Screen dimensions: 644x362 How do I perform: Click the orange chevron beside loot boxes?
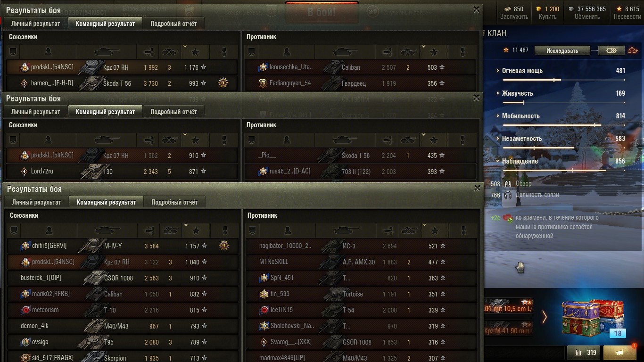tap(544, 317)
